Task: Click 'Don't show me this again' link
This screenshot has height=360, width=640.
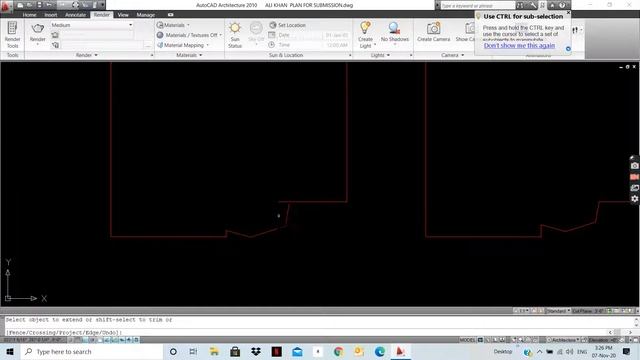Action: (x=519, y=45)
